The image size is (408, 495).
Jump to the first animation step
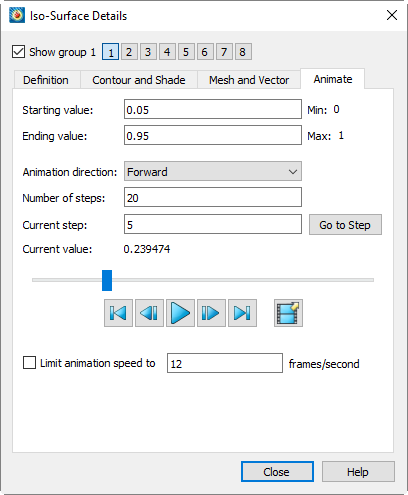pos(118,313)
